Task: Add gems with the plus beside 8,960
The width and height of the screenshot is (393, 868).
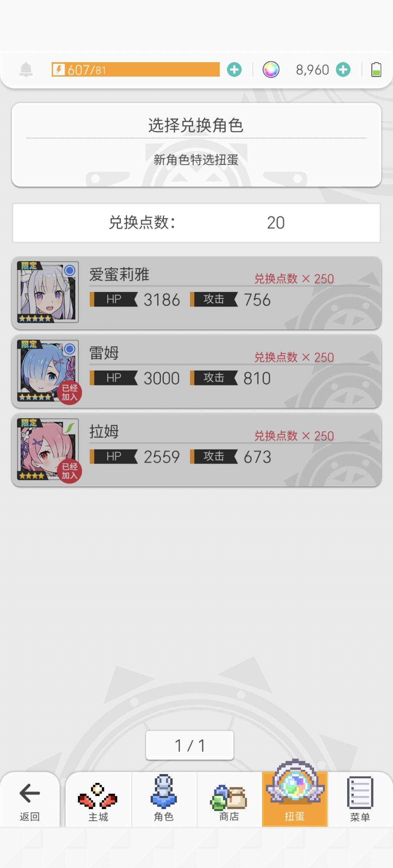Action: click(x=343, y=69)
